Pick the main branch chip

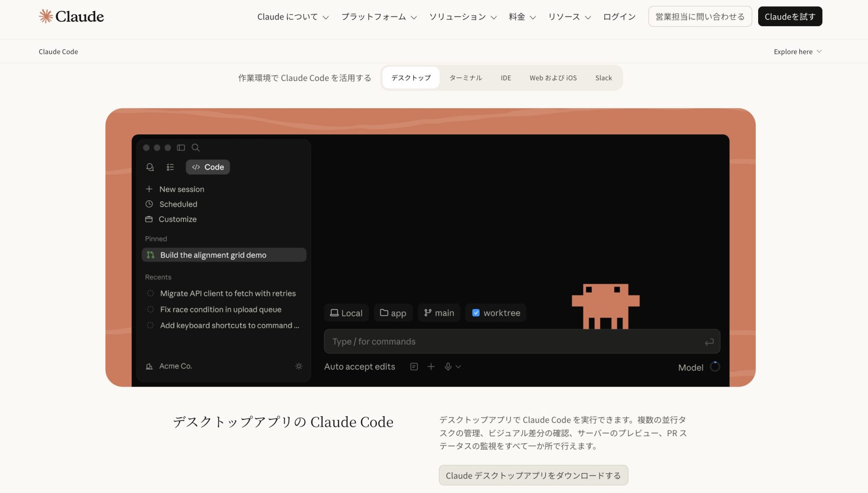tap(439, 313)
